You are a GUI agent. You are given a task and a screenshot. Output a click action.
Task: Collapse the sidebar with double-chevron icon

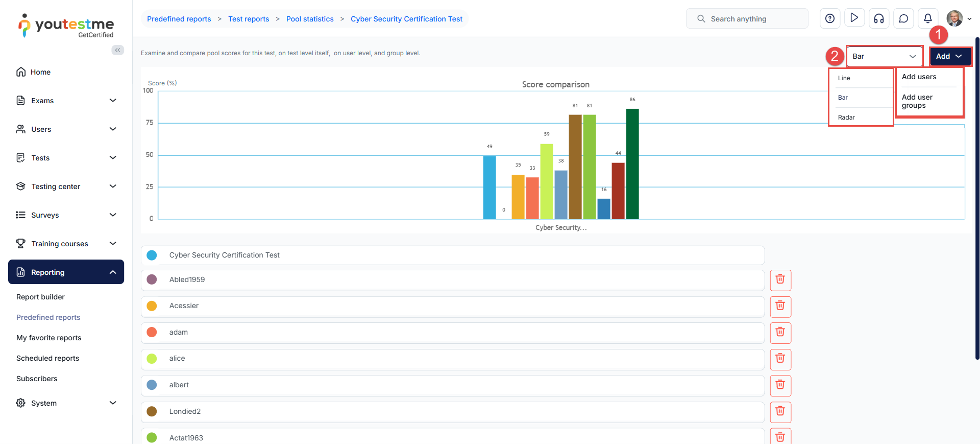(x=118, y=50)
